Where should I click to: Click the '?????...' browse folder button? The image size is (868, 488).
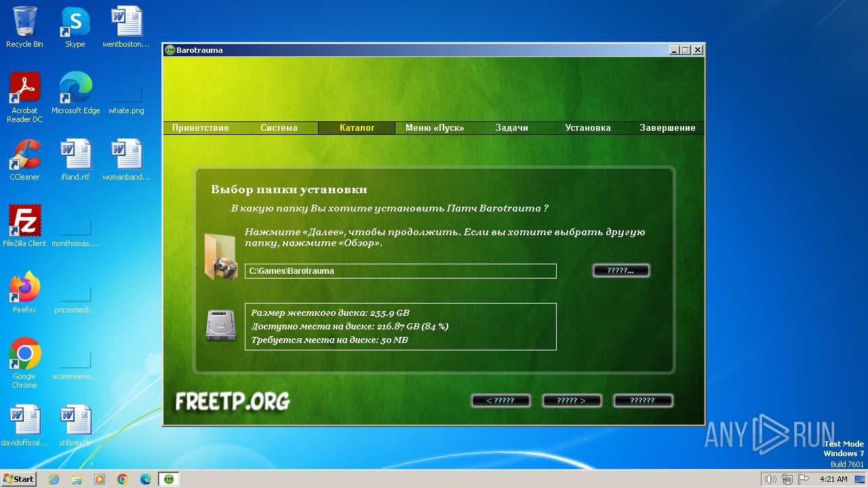pos(621,271)
